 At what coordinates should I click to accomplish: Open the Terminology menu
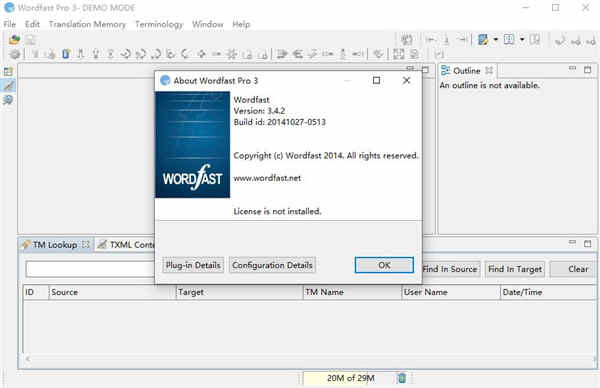[159, 24]
